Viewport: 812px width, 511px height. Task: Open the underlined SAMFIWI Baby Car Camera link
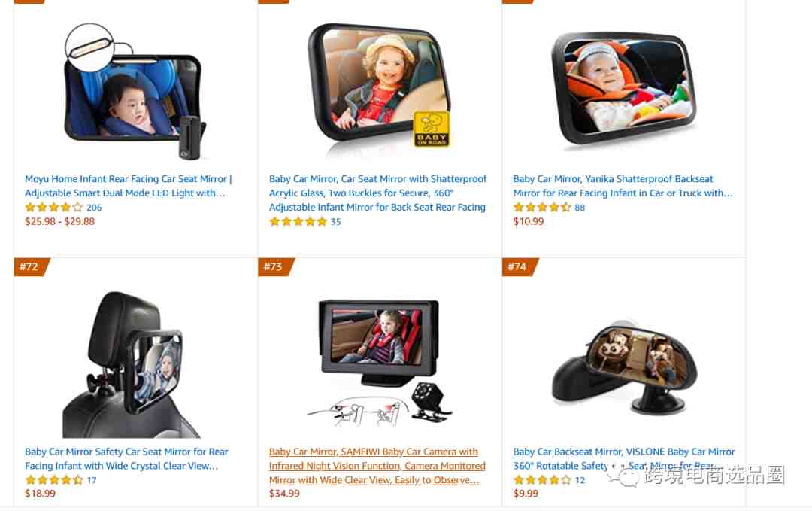coord(377,466)
